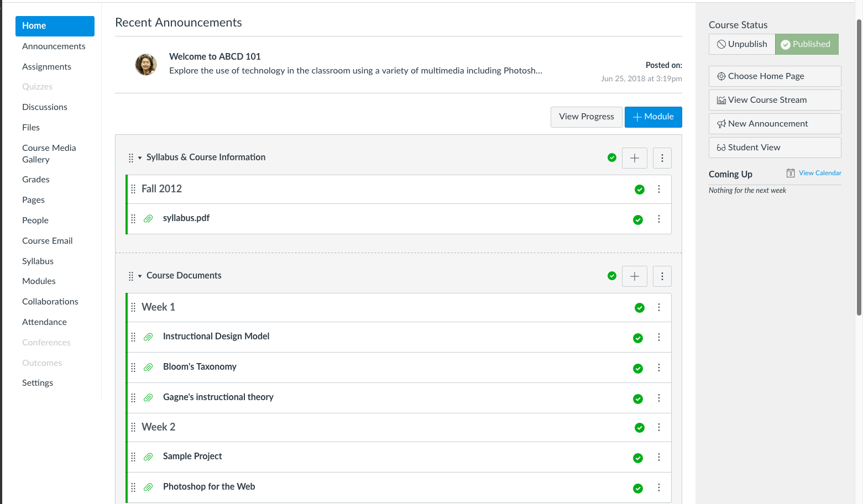
Task: Click drag handle of Syllabus & Course Information module
Action: pos(131,158)
